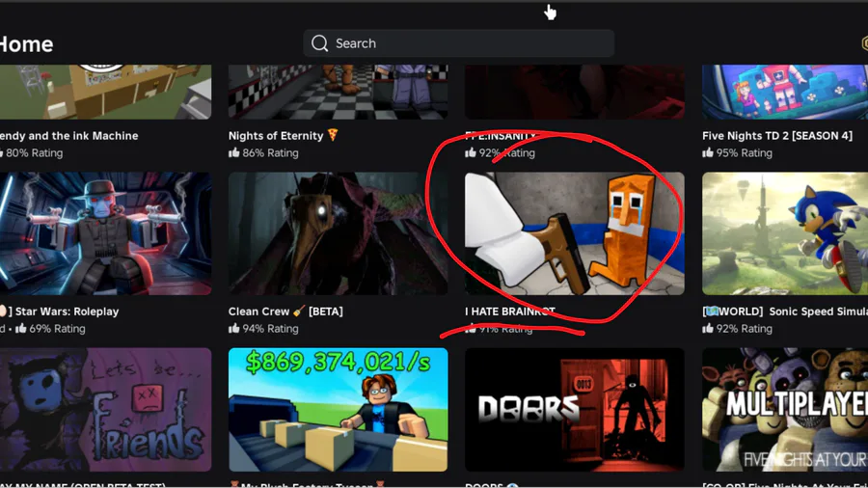The height and width of the screenshot is (488, 868).
Task: Click the 95% Rating text
Action: coord(744,152)
